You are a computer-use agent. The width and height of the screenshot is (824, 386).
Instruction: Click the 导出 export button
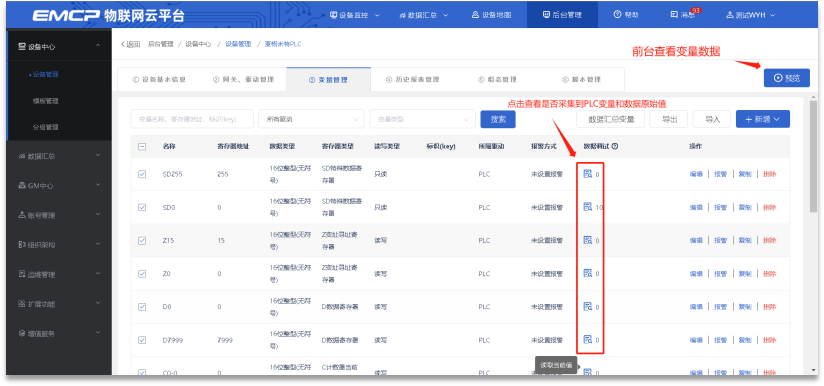pos(668,119)
